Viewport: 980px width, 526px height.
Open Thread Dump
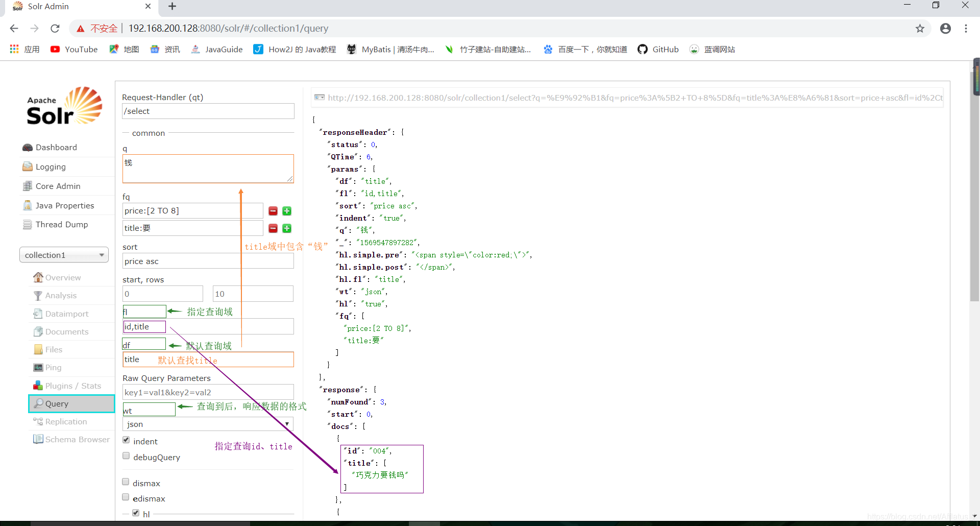click(61, 224)
